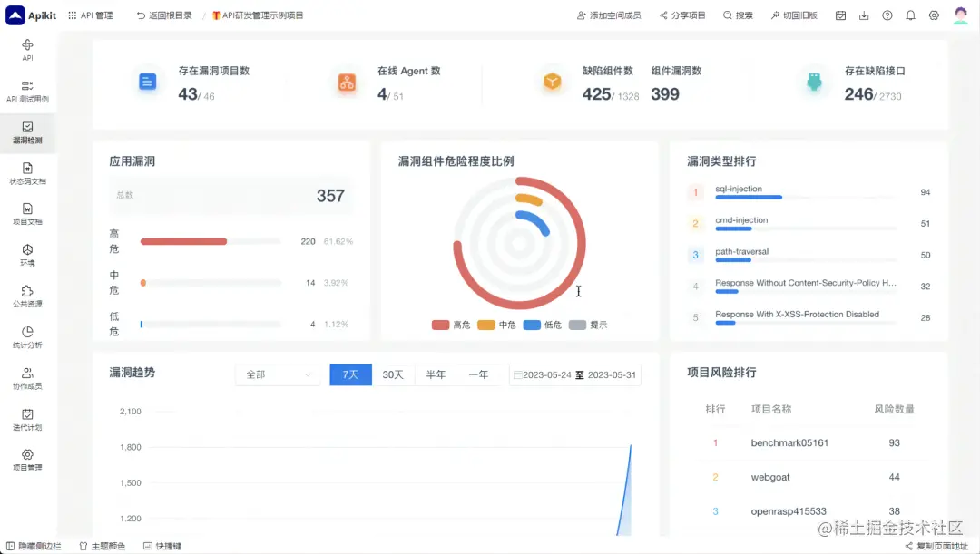Click the path-traversal ranking row
Screen dimensions: 980x554
click(x=809, y=255)
